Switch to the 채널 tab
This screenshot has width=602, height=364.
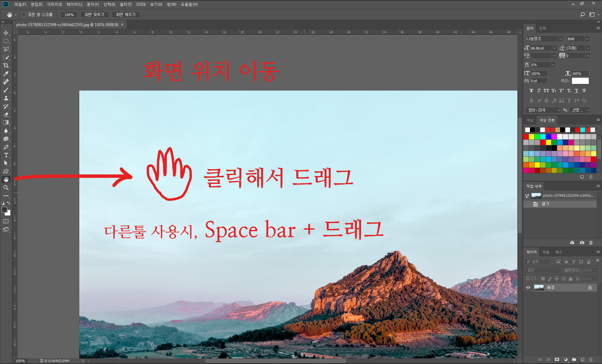[x=546, y=252]
